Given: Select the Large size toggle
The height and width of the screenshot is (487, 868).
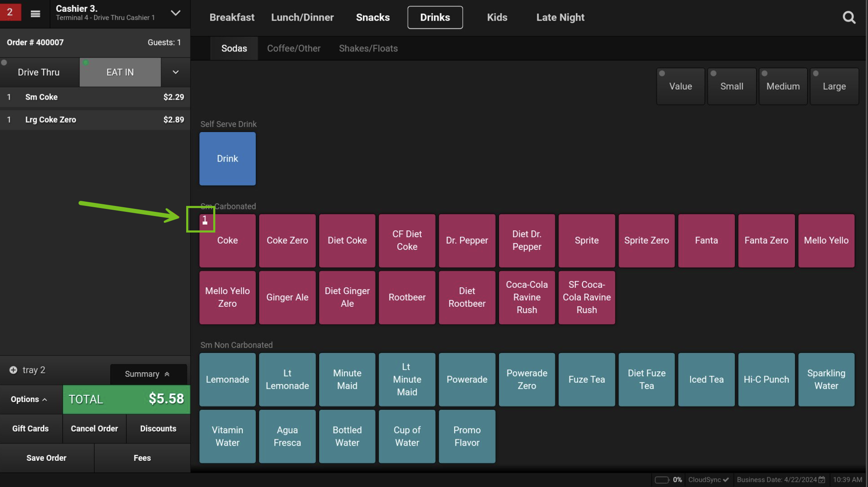Looking at the screenshot, I should tap(834, 86).
